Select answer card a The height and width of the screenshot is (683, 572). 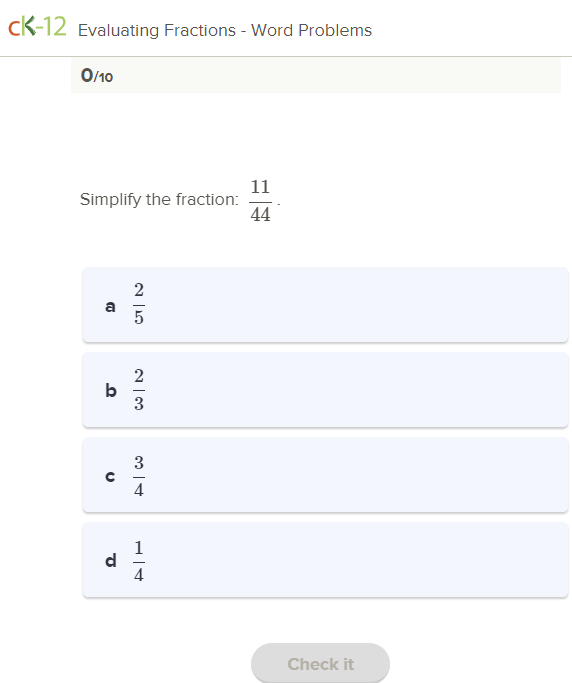[325, 305]
